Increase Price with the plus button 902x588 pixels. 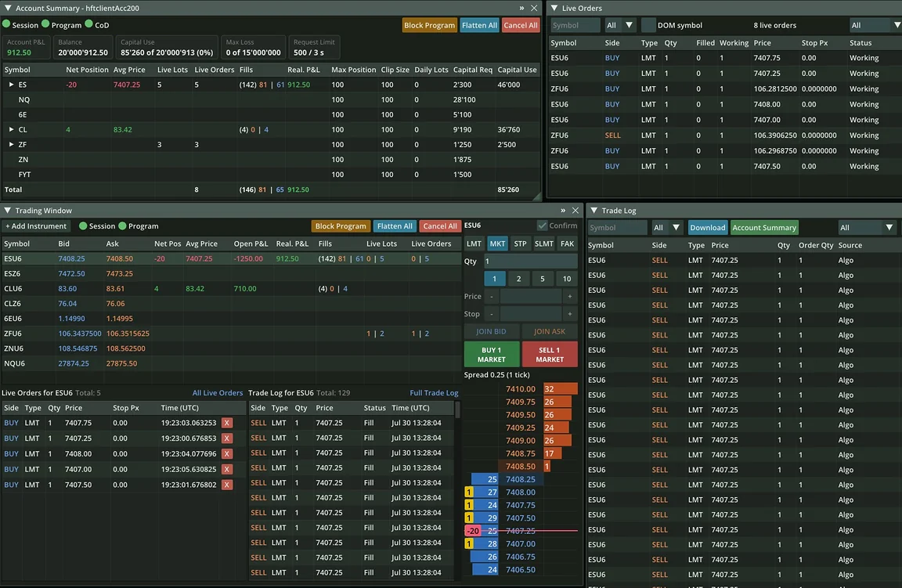pyautogui.click(x=569, y=296)
